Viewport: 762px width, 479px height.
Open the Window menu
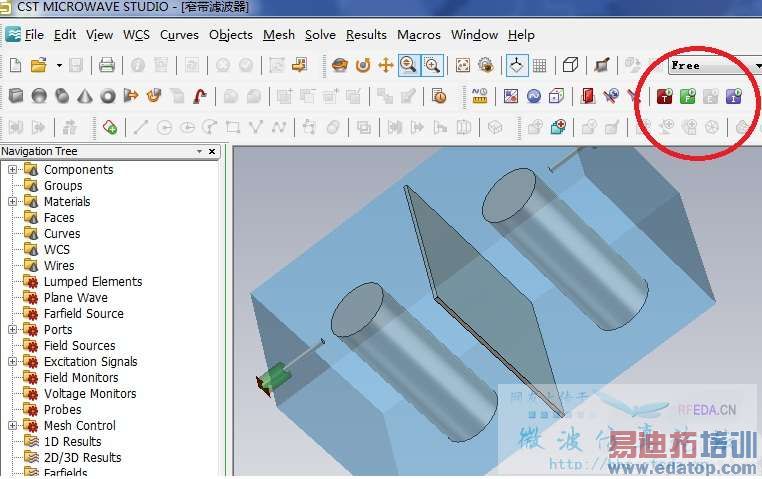[474, 35]
